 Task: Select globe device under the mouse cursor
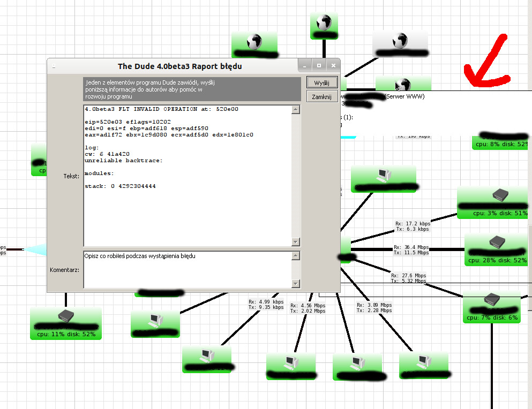pos(403,84)
